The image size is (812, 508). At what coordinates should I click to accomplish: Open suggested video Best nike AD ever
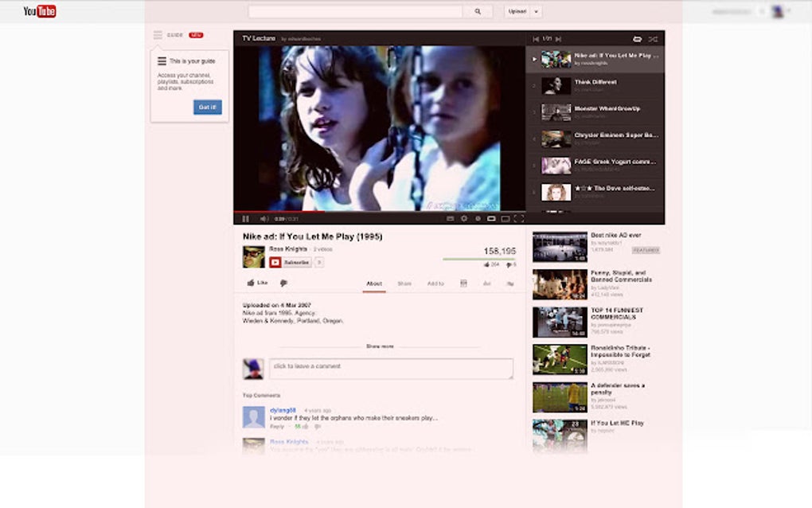pyautogui.click(x=616, y=235)
